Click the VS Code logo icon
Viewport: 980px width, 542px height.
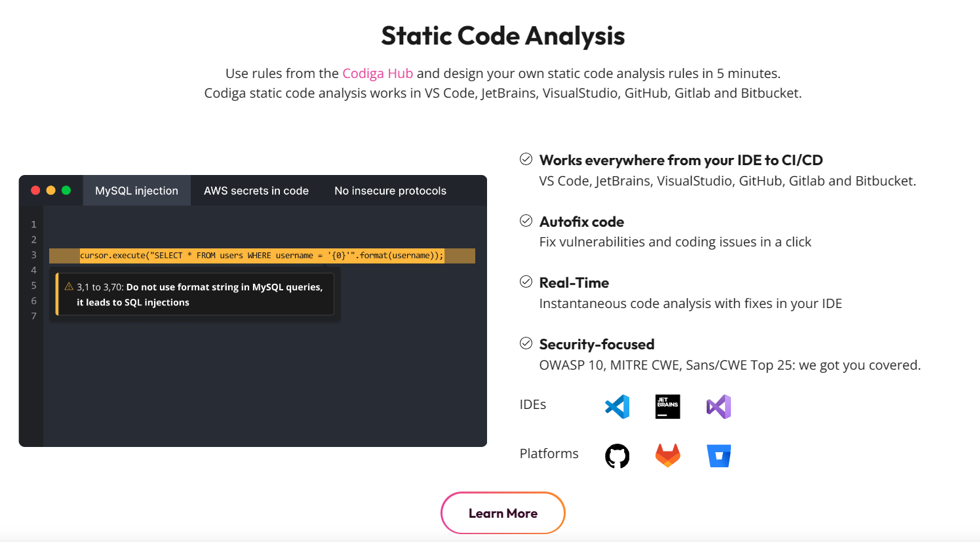tap(617, 406)
